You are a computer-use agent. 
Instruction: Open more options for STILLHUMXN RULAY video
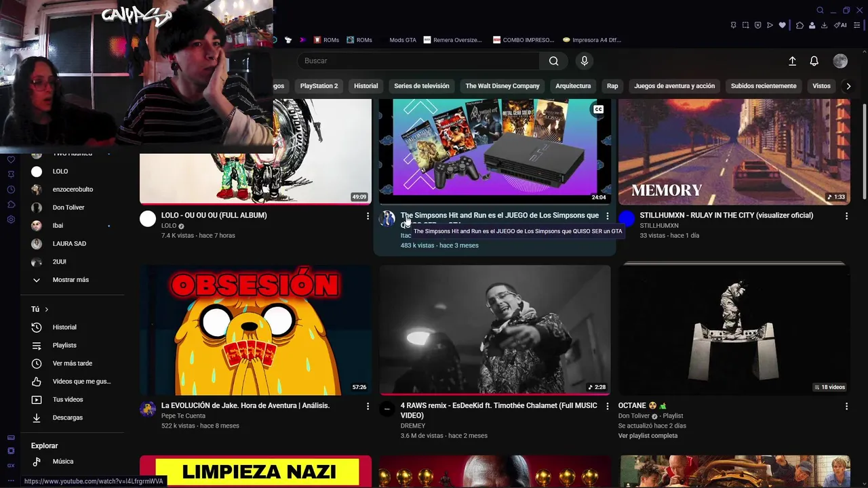pyautogui.click(x=846, y=216)
